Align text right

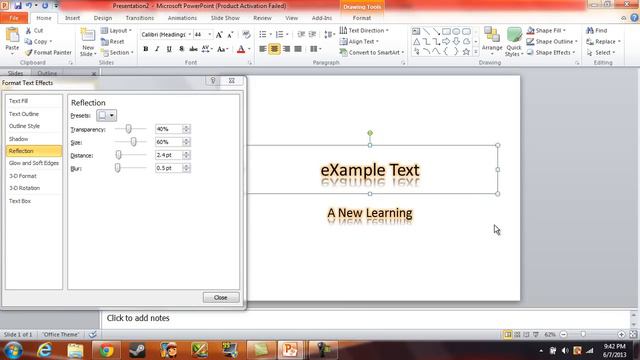pos(286,49)
